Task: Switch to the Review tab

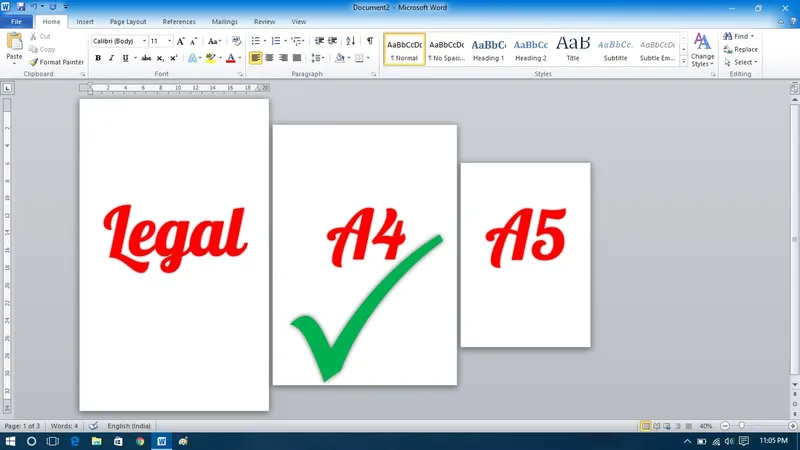Action: click(x=264, y=21)
